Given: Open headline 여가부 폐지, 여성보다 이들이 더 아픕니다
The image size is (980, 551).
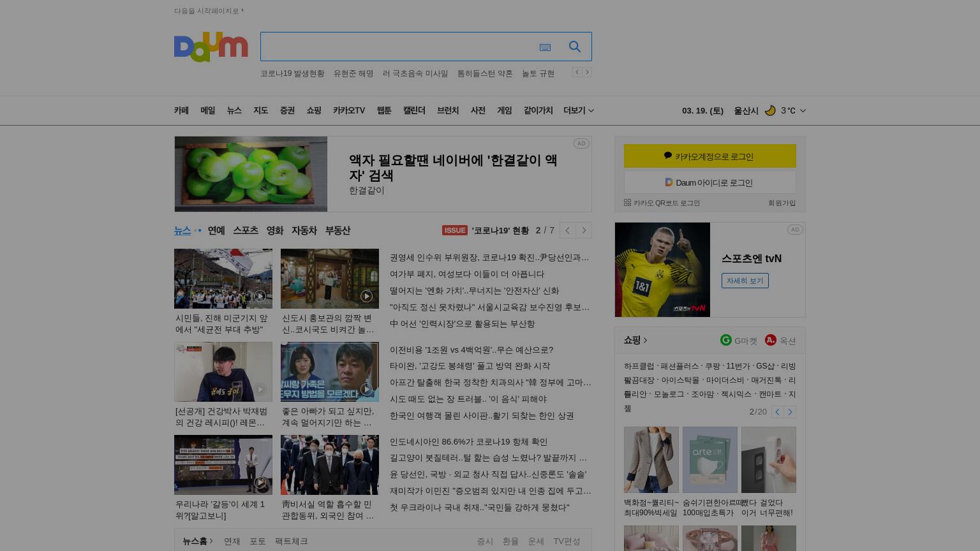Looking at the screenshot, I should click(x=467, y=274).
